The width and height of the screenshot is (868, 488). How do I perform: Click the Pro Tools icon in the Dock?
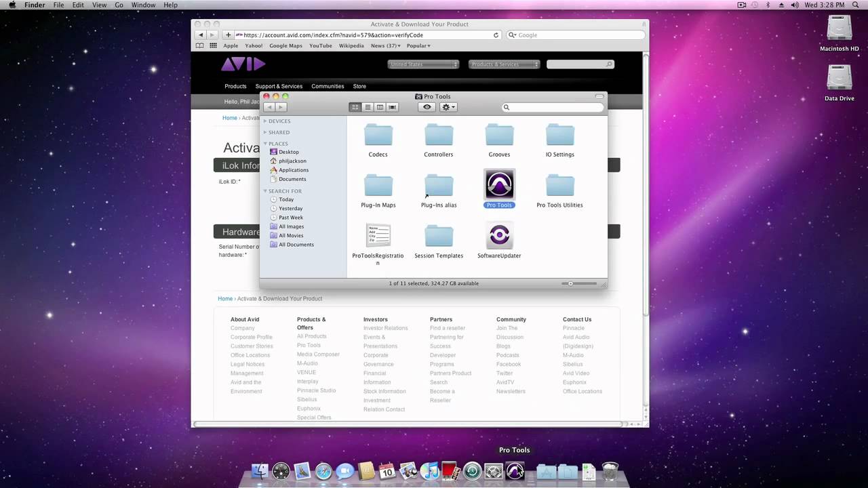515,470
